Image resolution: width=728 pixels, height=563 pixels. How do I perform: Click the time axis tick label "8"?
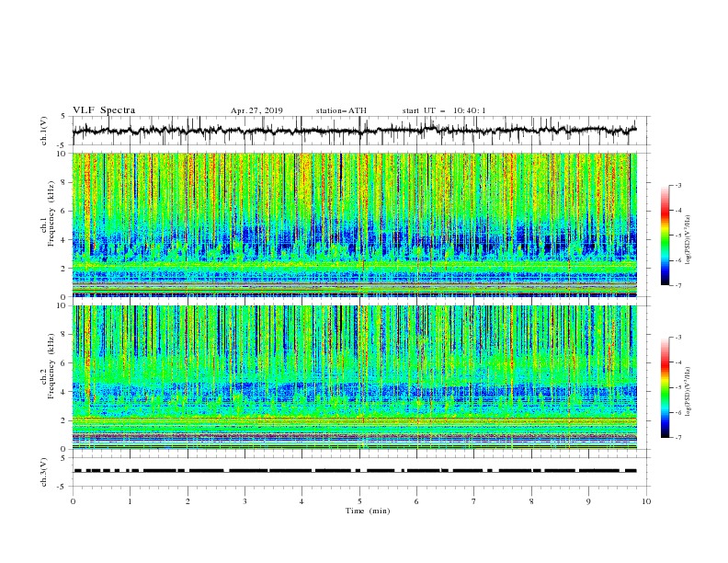coord(531,501)
